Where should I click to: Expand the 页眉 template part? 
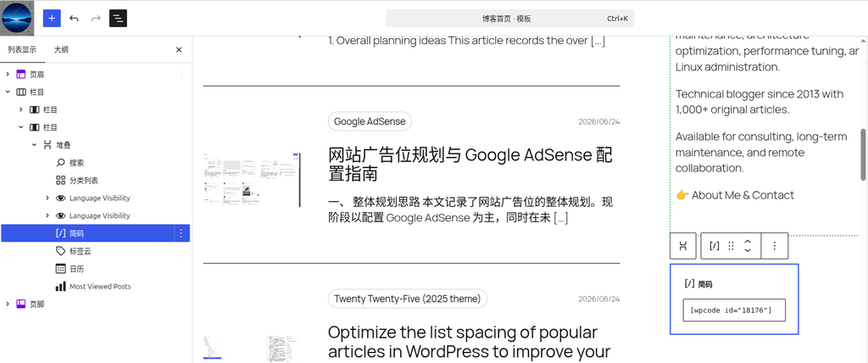pyautogui.click(x=8, y=74)
